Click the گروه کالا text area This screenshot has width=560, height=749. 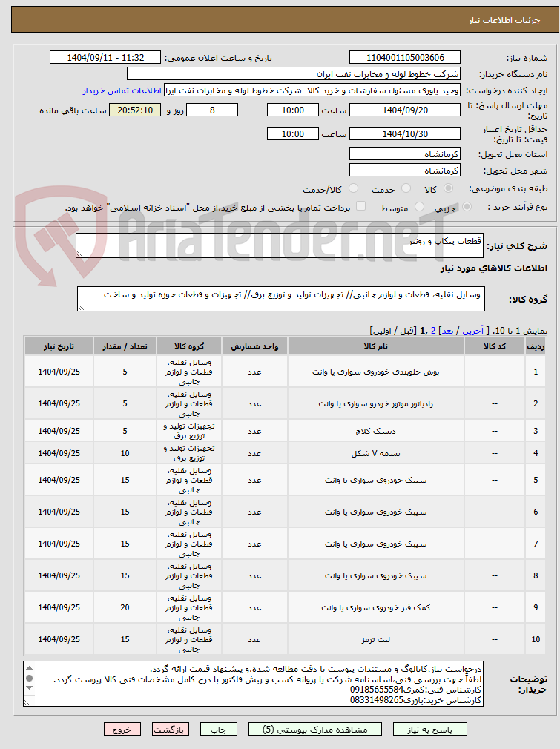coord(281,299)
